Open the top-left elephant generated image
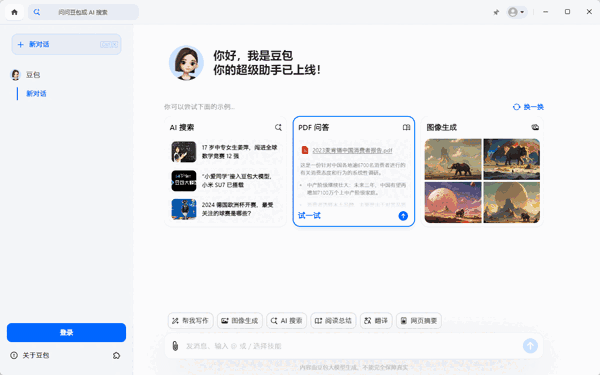 (x=453, y=159)
